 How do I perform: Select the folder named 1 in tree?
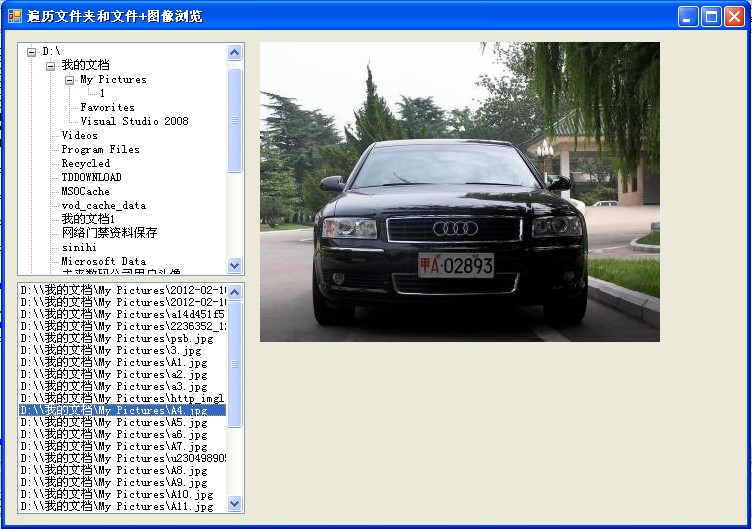102,93
